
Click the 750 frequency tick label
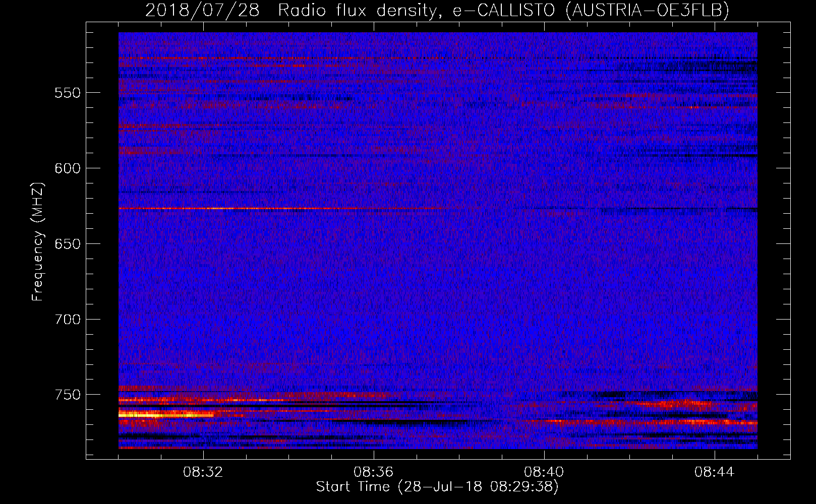68,395
